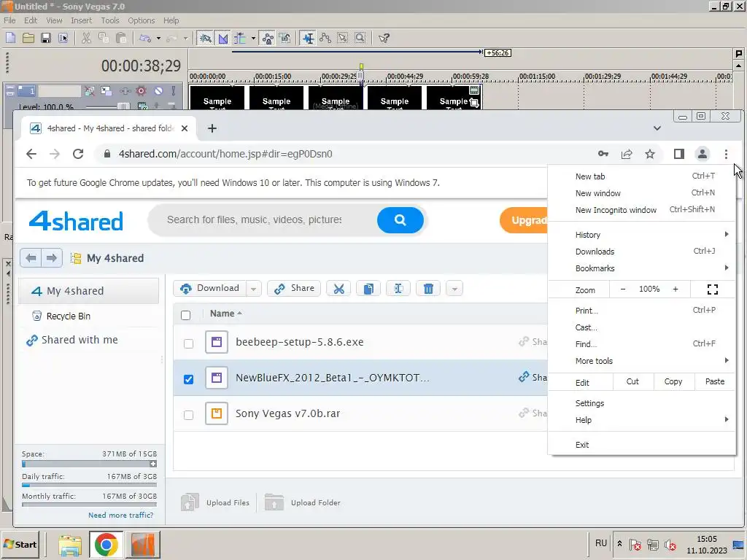Screen dimensions: 747x560
Task: Select the Normal Edit tool in Vegas
Action: pos(309,38)
